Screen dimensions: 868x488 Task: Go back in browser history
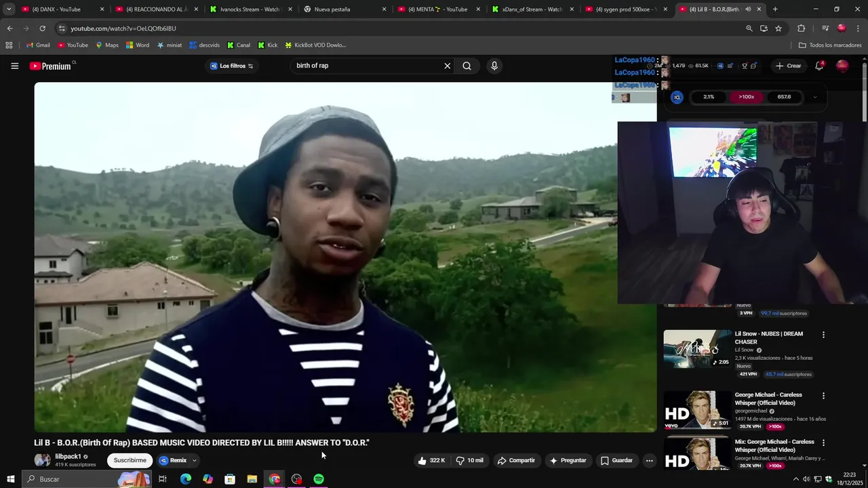pyautogui.click(x=9, y=28)
